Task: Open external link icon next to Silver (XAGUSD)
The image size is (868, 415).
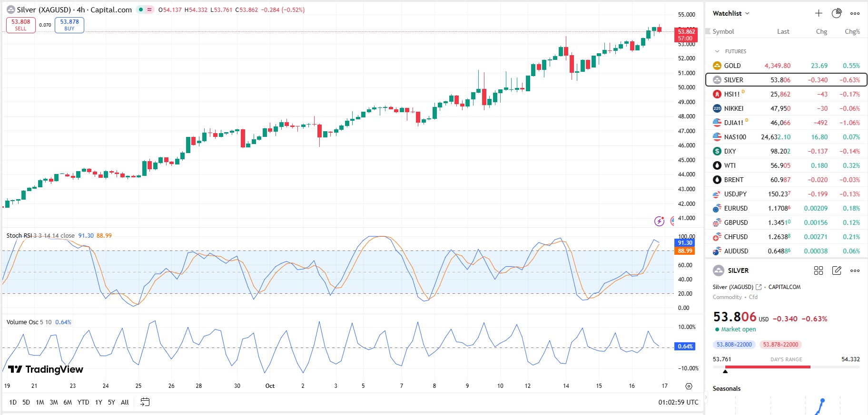Action: [759, 287]
